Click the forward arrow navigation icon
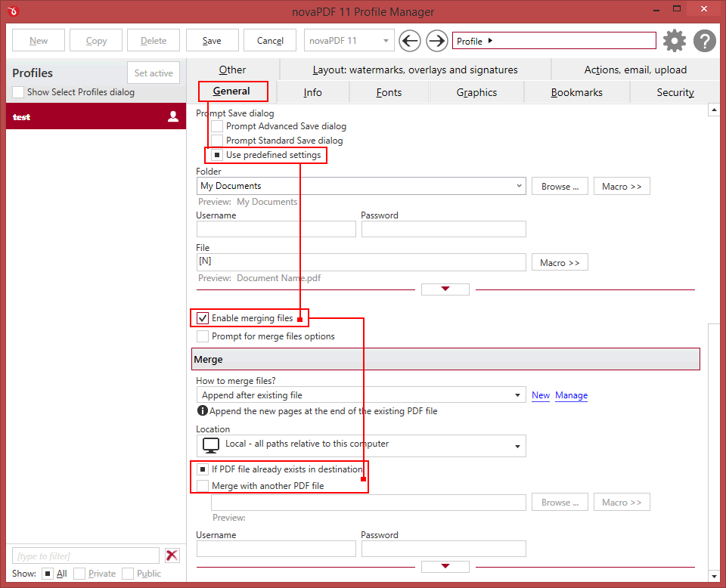The width and height of the screenshot is (726, 588). click(x=436, y=41)
